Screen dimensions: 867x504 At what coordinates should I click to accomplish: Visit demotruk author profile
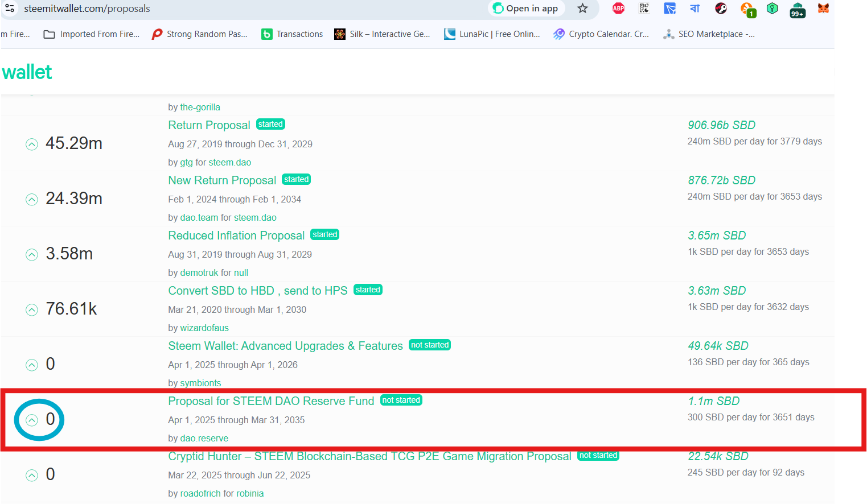point(199,272)
